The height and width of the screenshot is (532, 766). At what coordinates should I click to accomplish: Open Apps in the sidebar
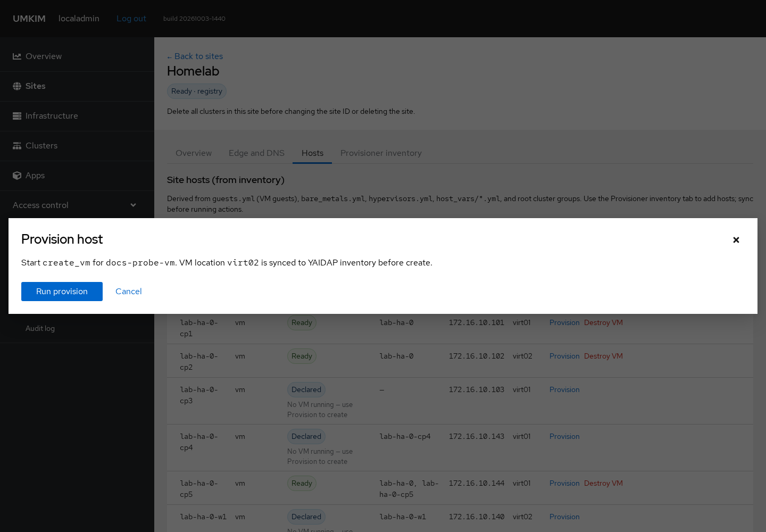click(77, 176)
